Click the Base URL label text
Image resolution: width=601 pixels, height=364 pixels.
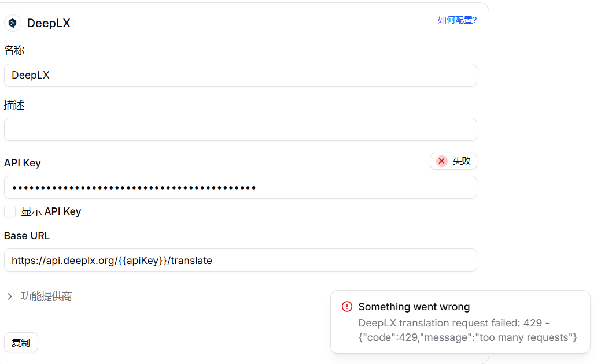[x=27, y=236]
